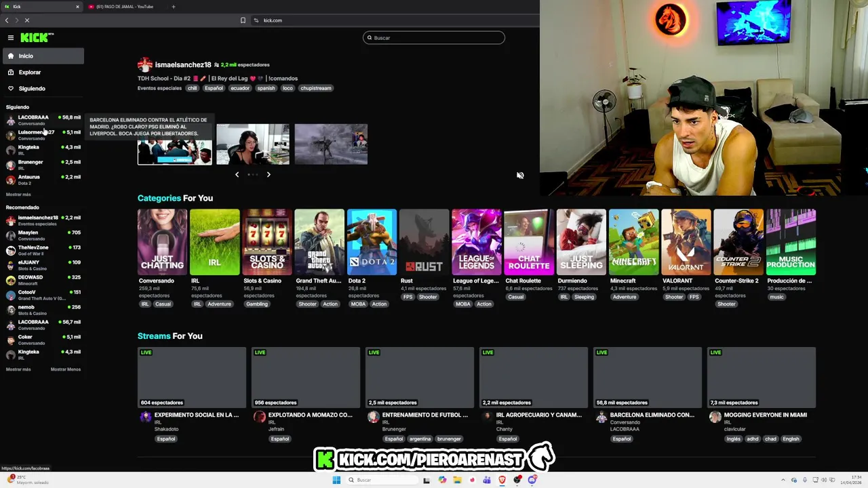Open Rust category card
The height and width of the screenshot is (488, 868).
pos(425,242)
